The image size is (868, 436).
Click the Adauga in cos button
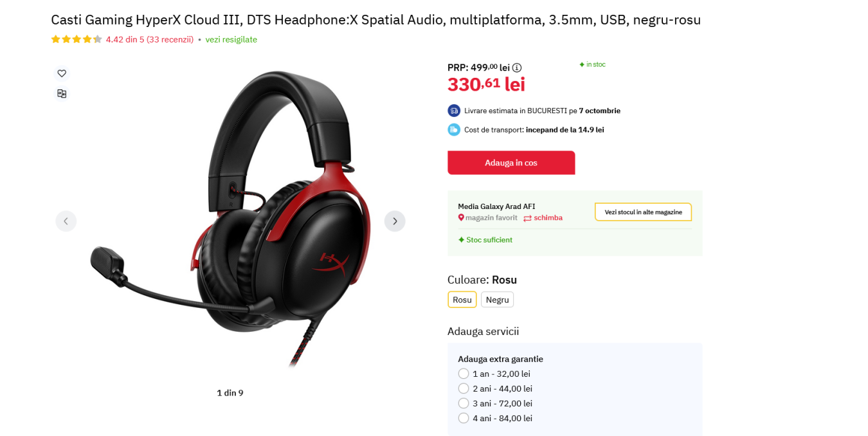[x=511, y=163]
